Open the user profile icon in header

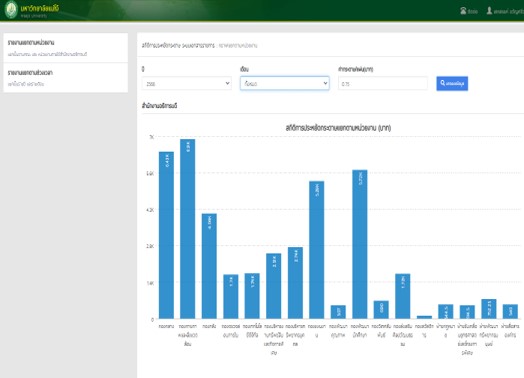click(x=489, y=11)
